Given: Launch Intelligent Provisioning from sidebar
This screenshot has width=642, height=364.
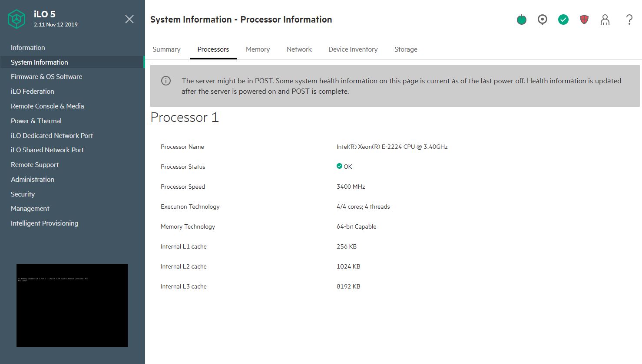Looking at the screenshot, I should pos(44,223).
